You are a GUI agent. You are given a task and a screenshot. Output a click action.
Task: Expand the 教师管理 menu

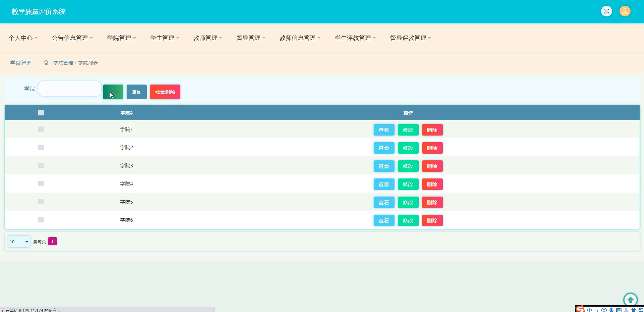208,38
